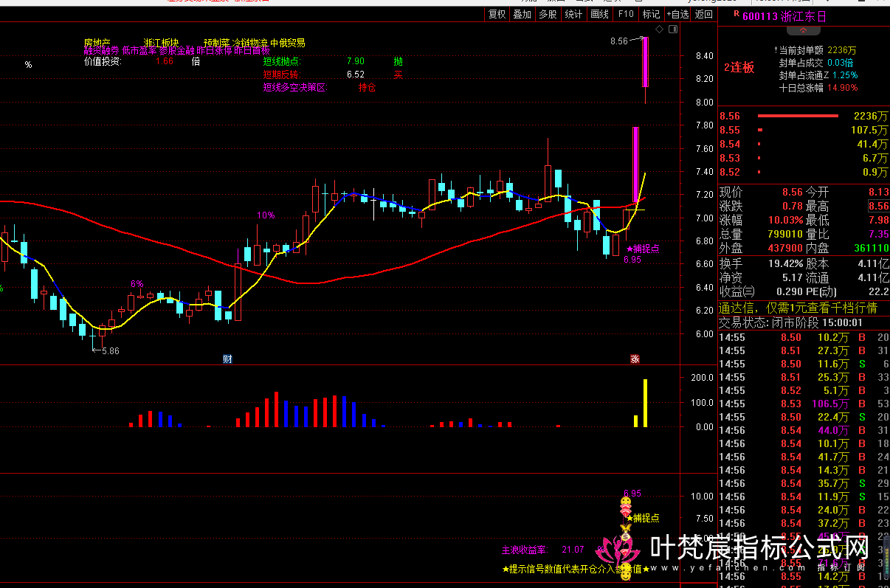Click the 房地产 sector tag
890x588 pixels.
click(x=97, y=42)
